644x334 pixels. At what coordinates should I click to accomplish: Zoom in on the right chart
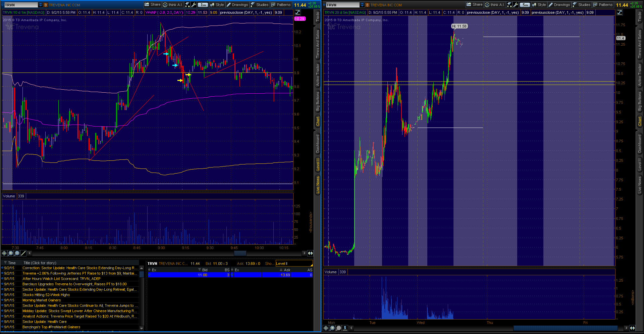(x=332, y=328)
